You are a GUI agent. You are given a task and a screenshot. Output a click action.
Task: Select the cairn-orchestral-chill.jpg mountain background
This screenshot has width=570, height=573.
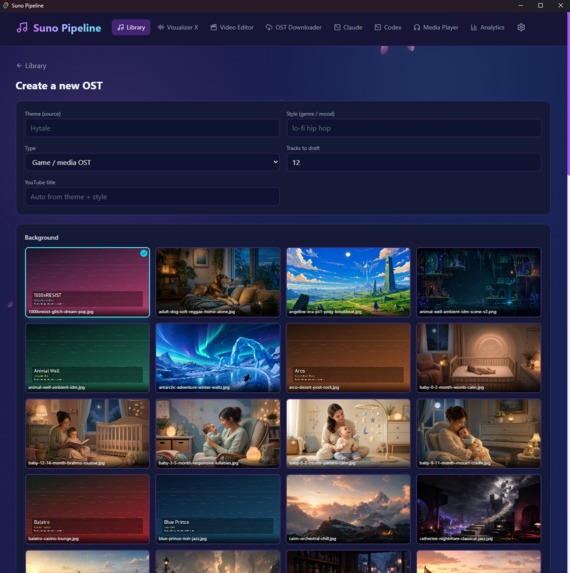tap(348, 509)
